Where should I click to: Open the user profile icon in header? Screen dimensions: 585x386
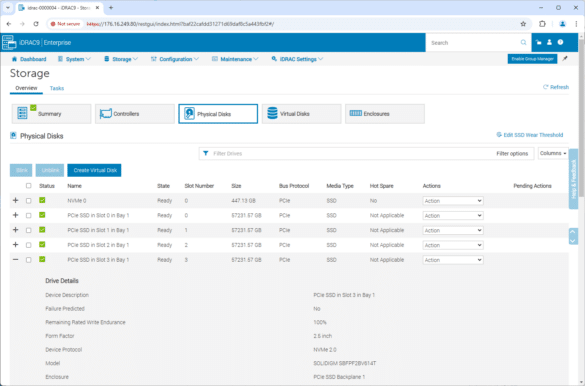549,42
